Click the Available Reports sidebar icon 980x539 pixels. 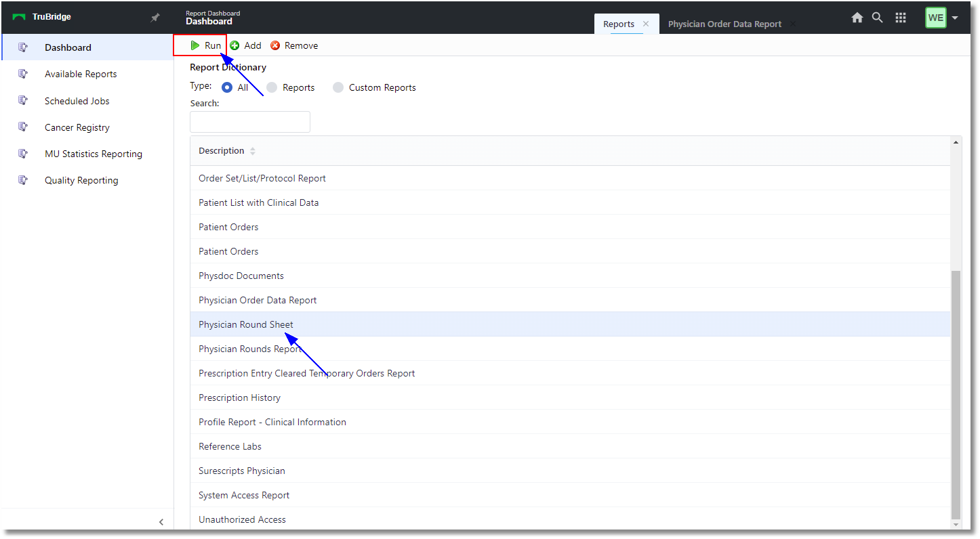point(23,74)
